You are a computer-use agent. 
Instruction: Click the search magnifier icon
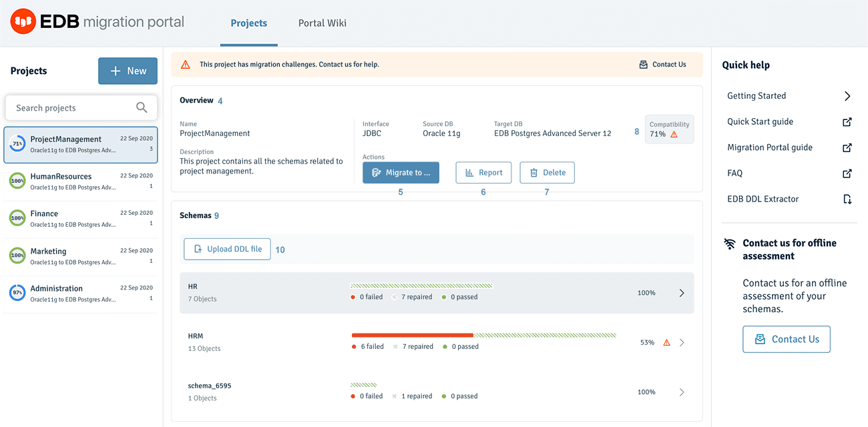tap(142, 107)
